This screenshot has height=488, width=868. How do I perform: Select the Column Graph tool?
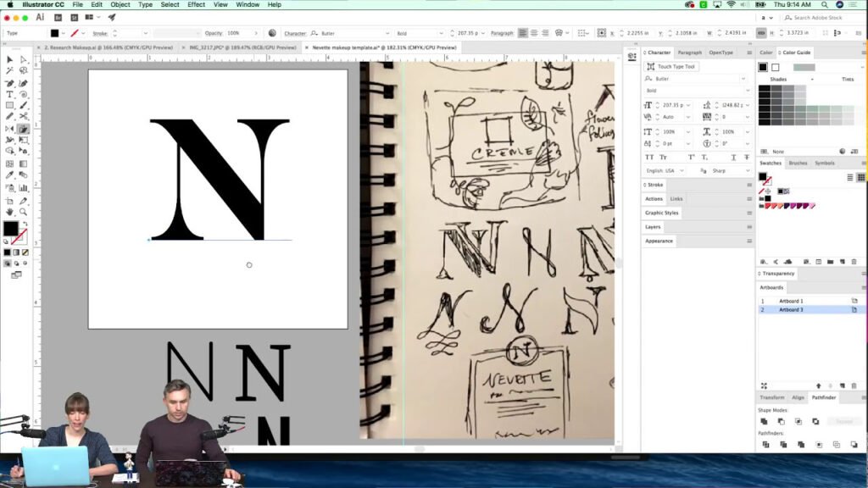(23, 188)
